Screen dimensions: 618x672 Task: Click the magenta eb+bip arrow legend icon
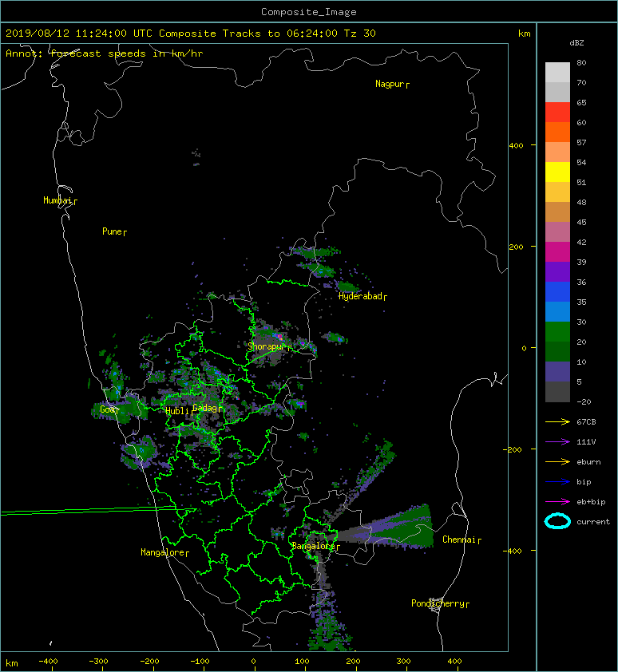[x=557, y=501]
